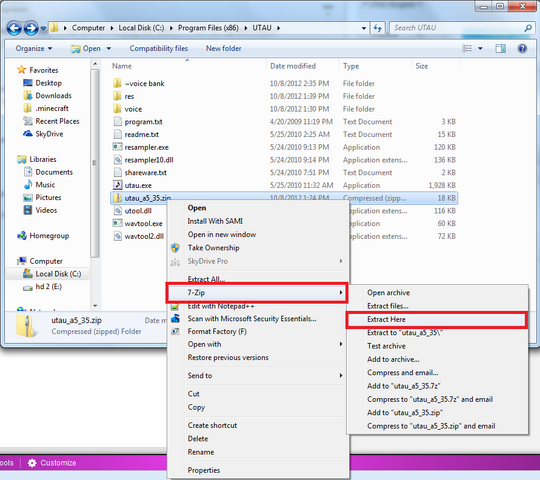Select the Homegroup icon
This screenshot has width=540, height=480.
[x=22, y=236]
